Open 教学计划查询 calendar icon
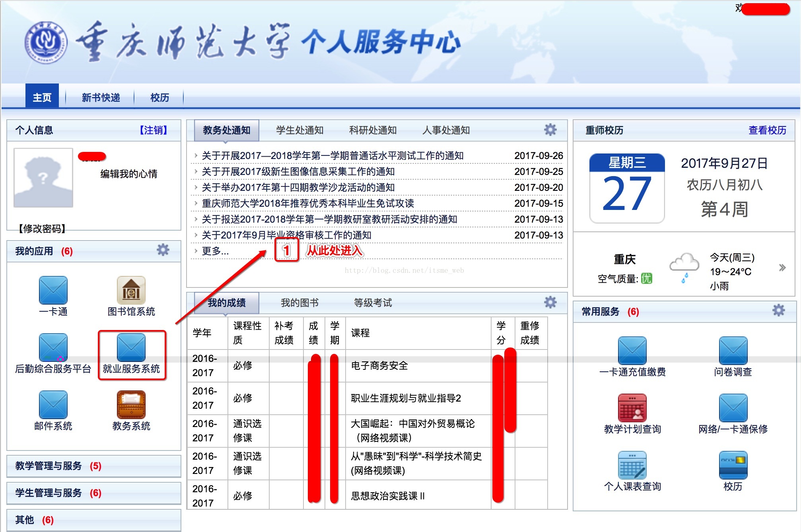The width and height of the screenshot is (801, 532). pos(632,408)
